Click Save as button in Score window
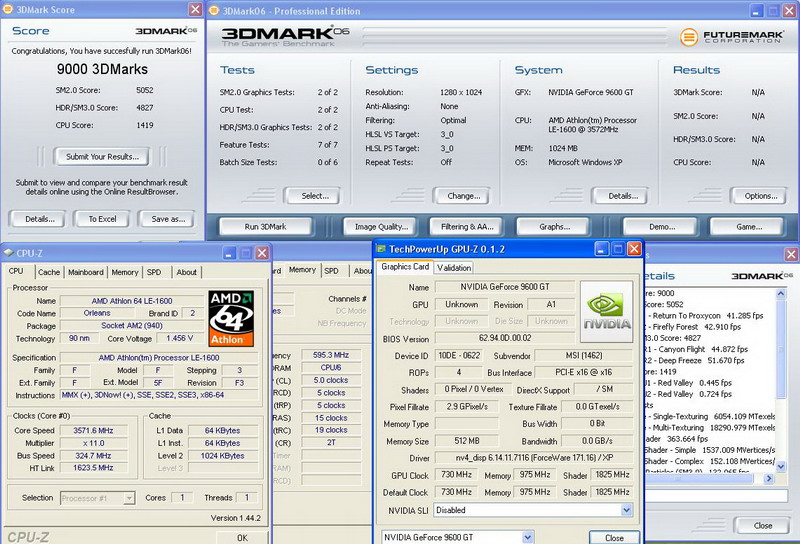 click(167, 219)
